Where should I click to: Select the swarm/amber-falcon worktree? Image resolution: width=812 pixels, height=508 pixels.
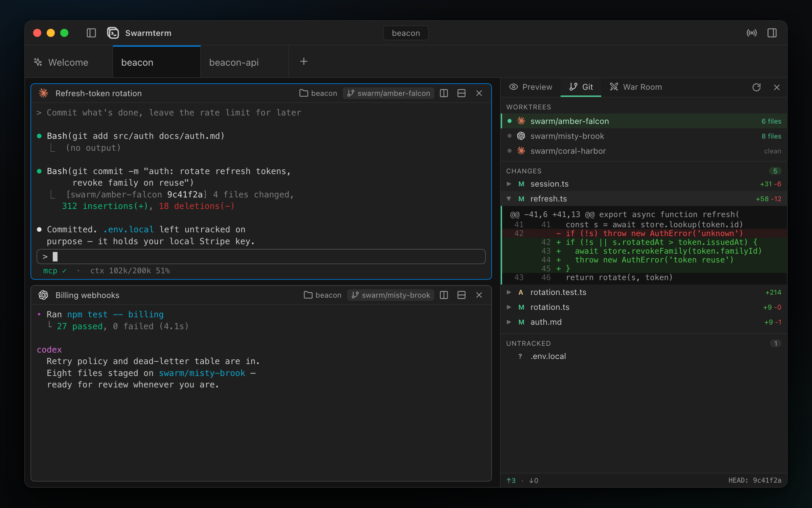(644, 121)
